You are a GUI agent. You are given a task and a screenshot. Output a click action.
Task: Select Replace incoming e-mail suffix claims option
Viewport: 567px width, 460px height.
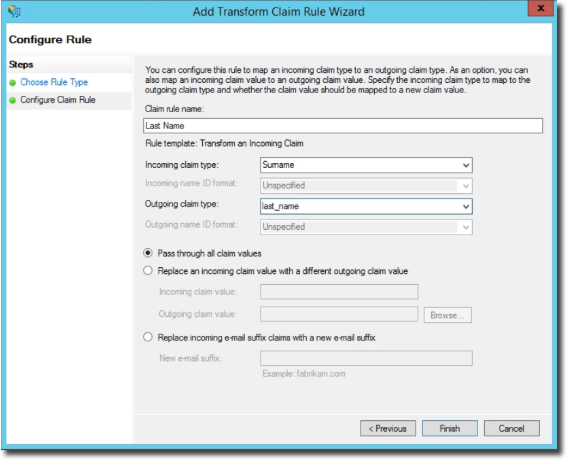[x=148, y=337]
